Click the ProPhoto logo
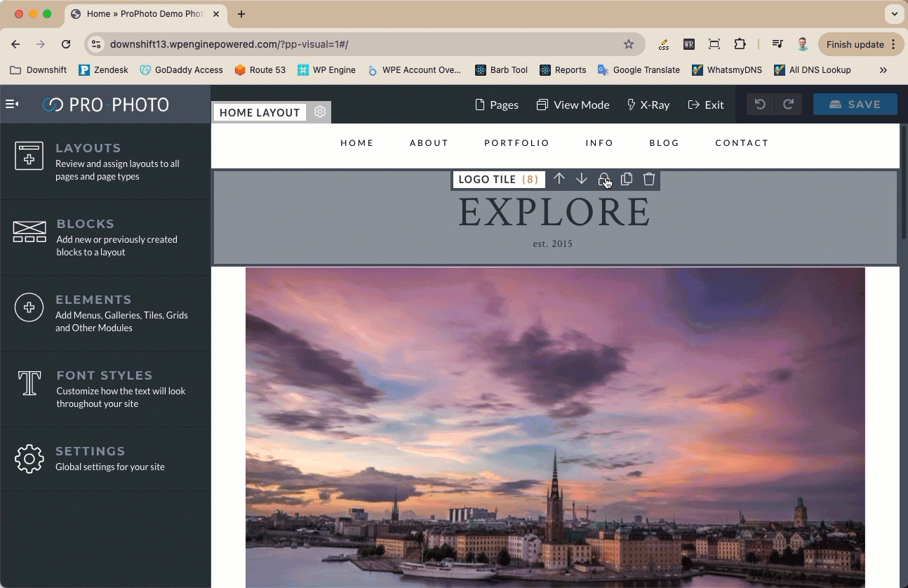908x588 pixels. pos(105,105)
